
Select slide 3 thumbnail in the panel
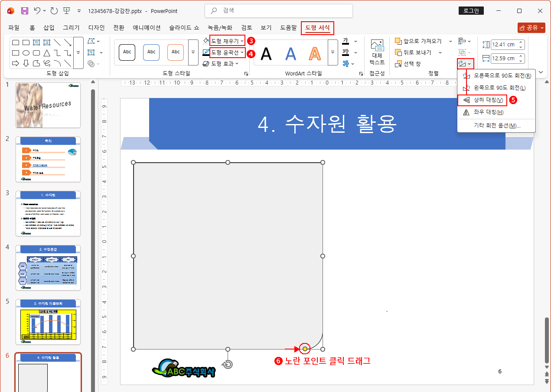[x=48, y=213]
